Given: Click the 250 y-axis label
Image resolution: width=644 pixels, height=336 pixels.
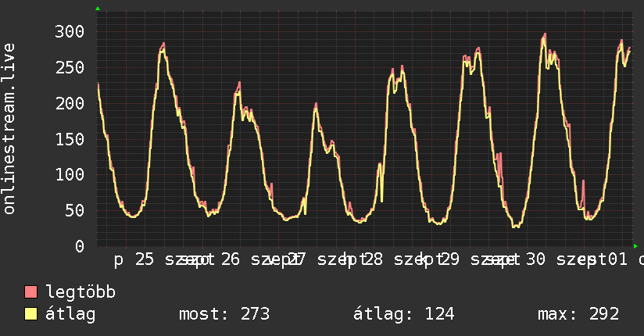Looking at the screenshot, I should 70,67.
